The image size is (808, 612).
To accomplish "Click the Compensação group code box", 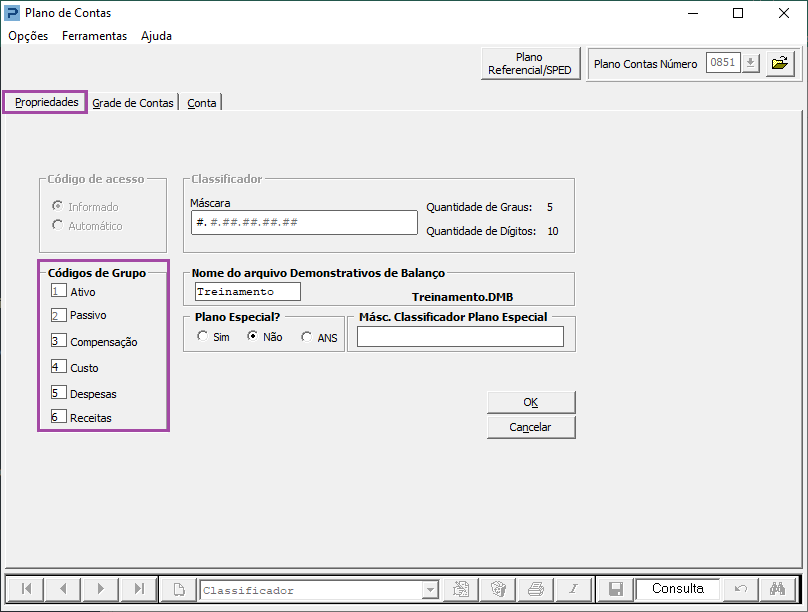I will coord(58,341).
